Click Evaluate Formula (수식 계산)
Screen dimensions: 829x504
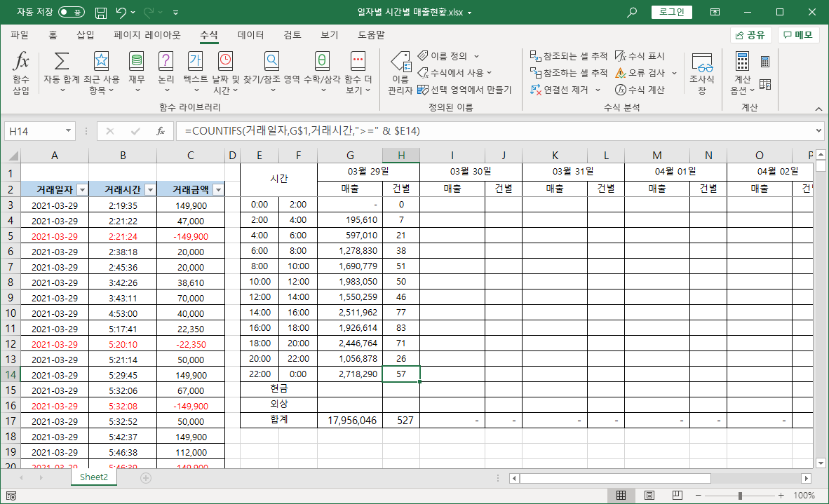click(x=640, y=90)
